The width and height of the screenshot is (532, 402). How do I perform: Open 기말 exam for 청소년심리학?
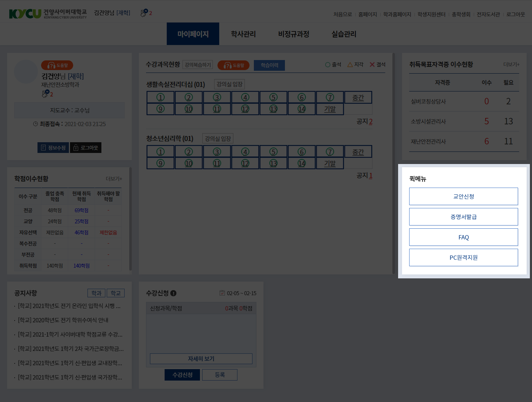tap(330, 163)
